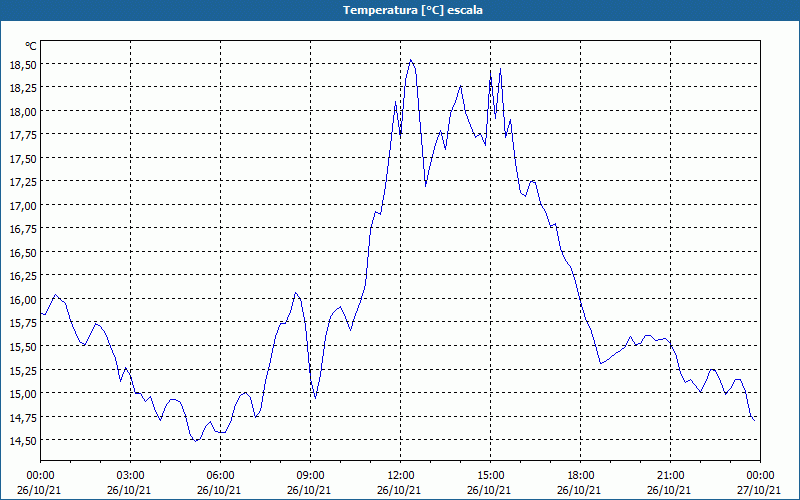Click the 14,50 axis value
The height and width of the screenshot is (500, 800).
[x=23, y=440]
